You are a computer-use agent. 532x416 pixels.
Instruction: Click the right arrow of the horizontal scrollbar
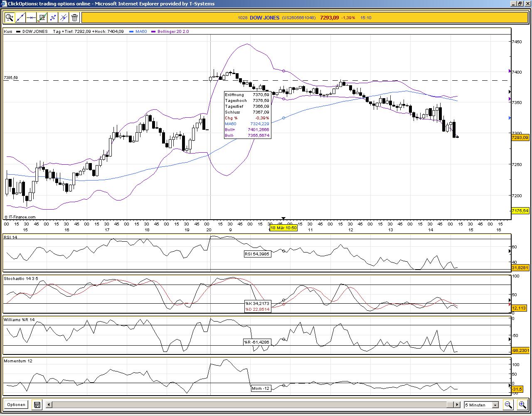[x=457, y=404]
